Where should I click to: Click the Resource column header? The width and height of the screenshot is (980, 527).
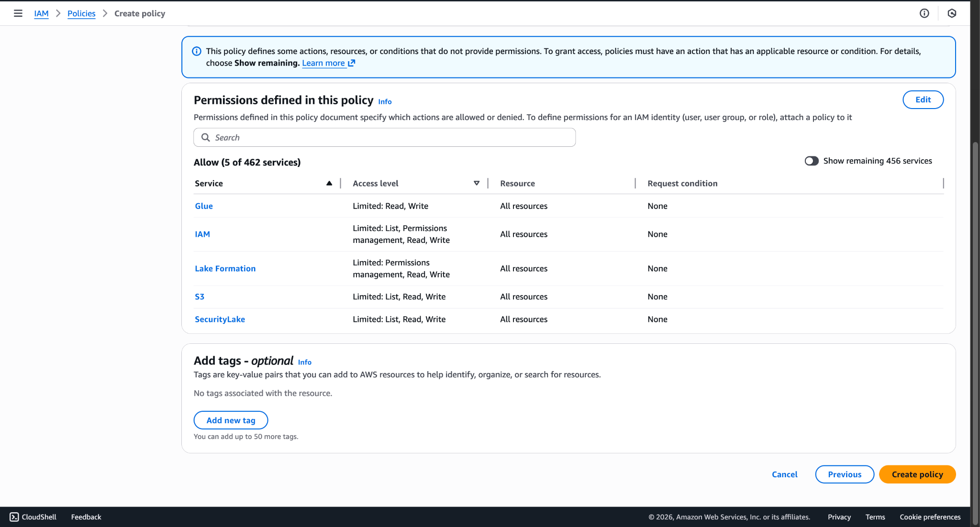(517, 184)
